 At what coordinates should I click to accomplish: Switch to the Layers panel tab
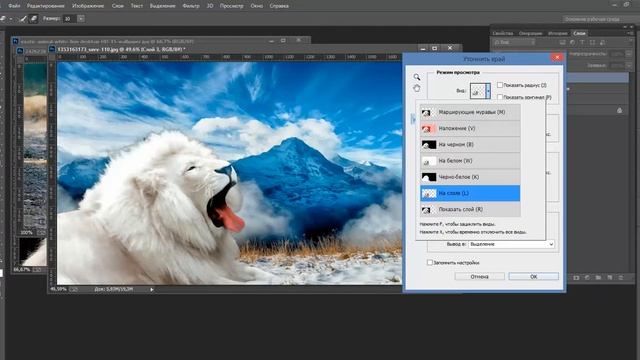(x=579, y=33)
